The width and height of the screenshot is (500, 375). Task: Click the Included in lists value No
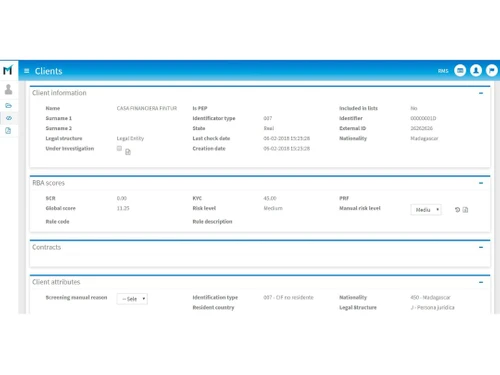(414, 108)
